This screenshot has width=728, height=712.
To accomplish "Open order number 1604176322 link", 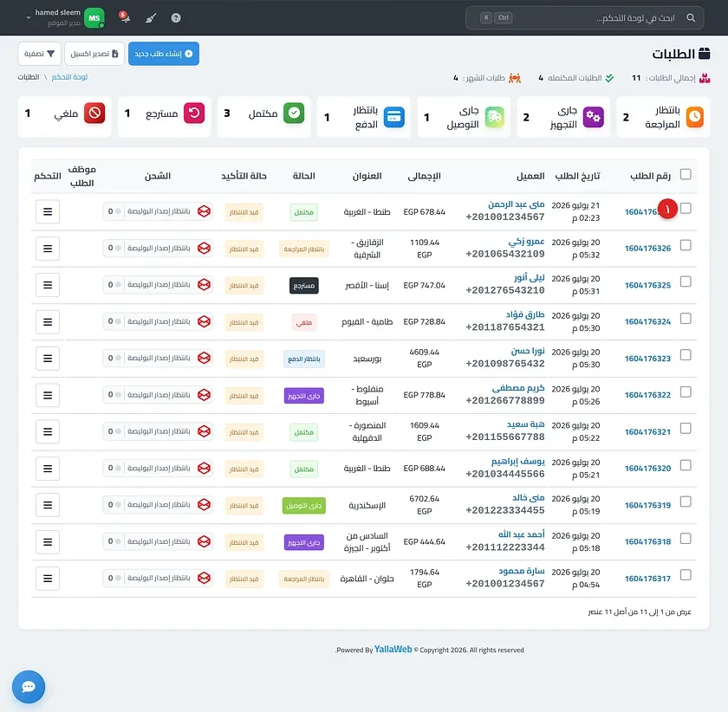I will (x=647, y=395).
